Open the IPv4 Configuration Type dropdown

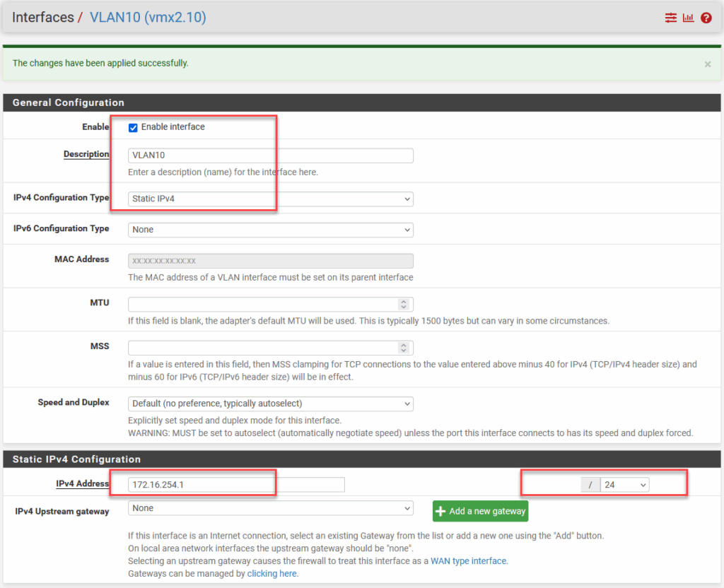(270, 199)
